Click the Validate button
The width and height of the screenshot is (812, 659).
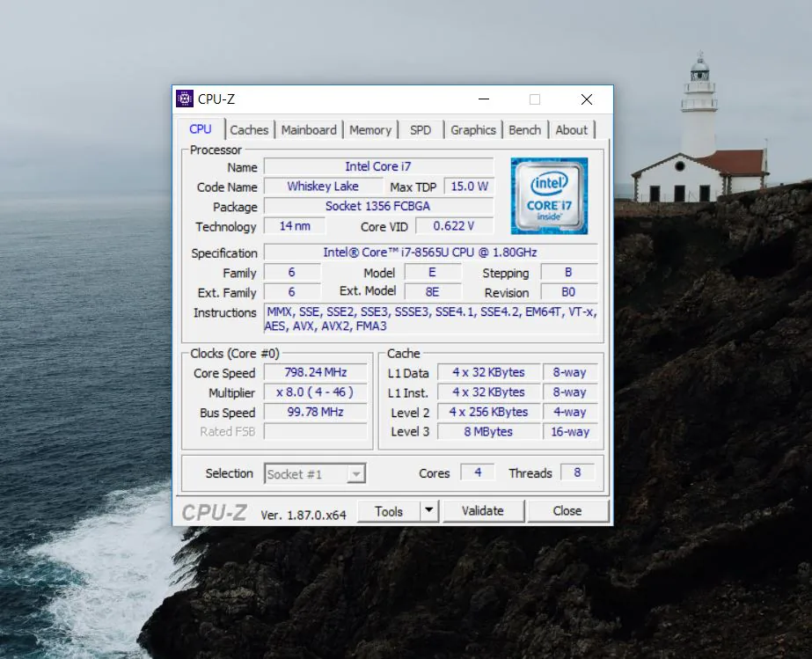[x=483, y=511]
